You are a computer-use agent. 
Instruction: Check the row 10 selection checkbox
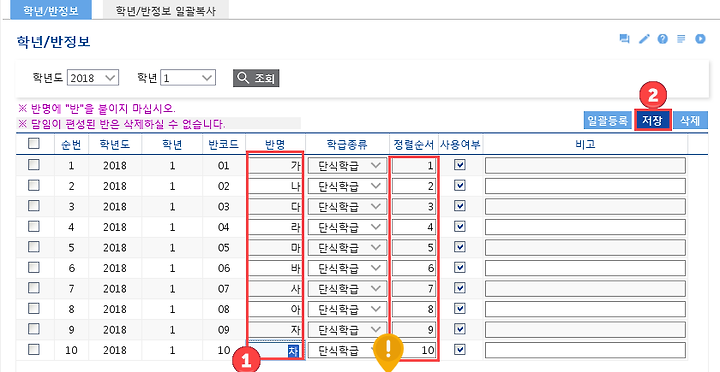point(34,349)
